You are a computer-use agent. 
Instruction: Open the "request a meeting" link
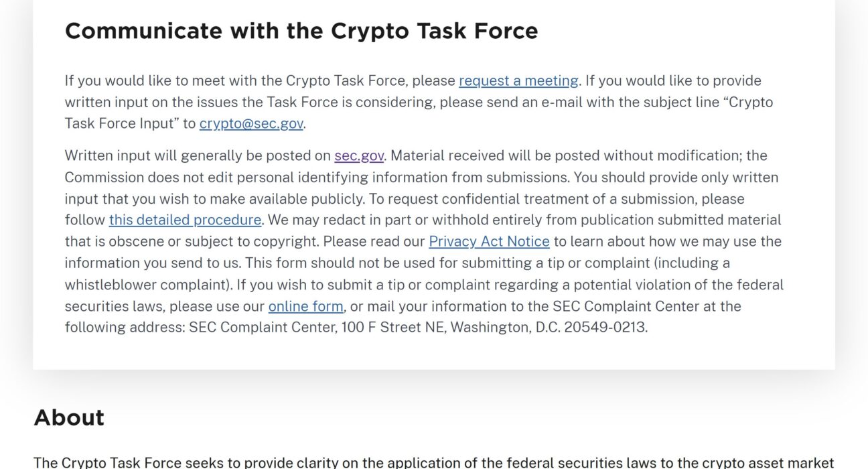point(518,80)
